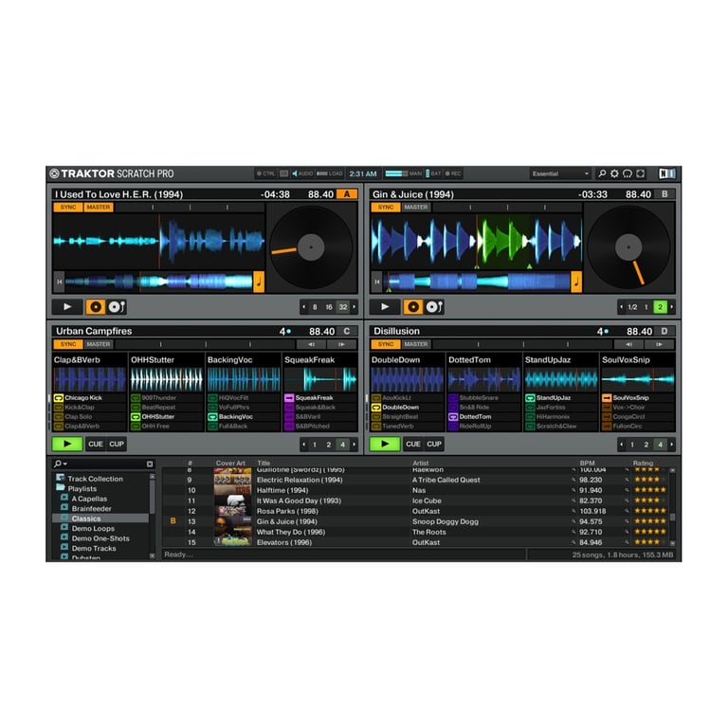Toggle SYNC on Deck B

pyautogui.click(x=386, y=207)
